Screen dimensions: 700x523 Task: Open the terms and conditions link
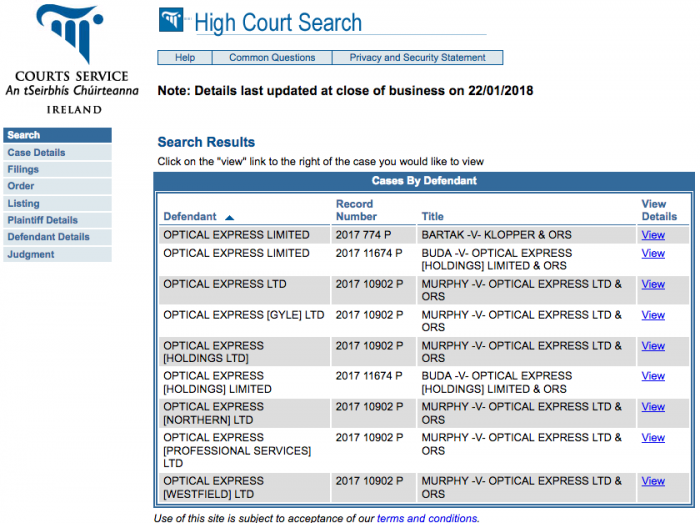(x=427, y=518)
